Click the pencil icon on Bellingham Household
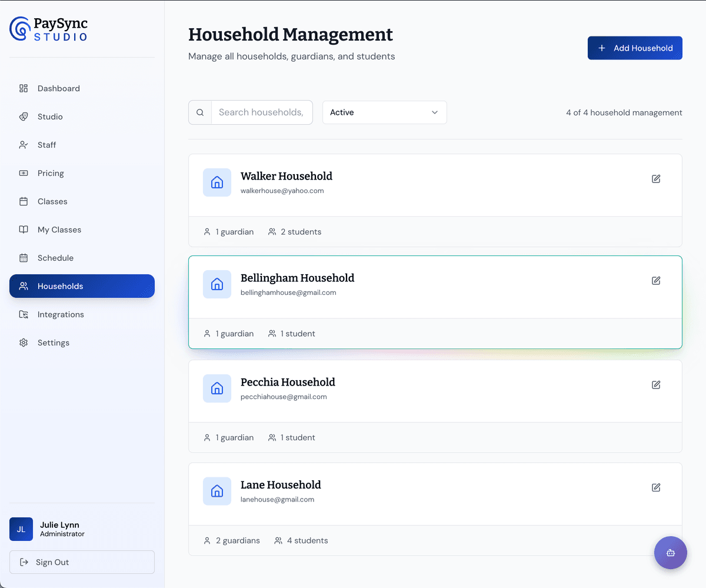 (656, 281)
